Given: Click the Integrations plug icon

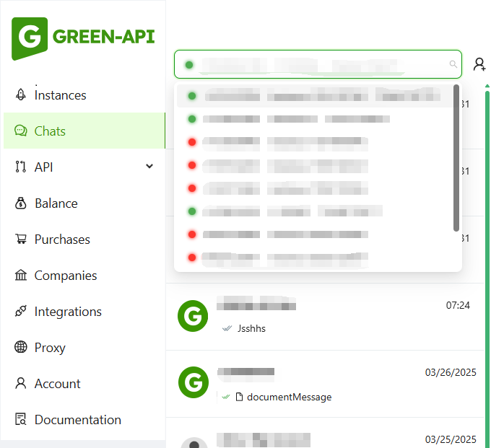Looking at the screenshot, I should click(21, 312).
